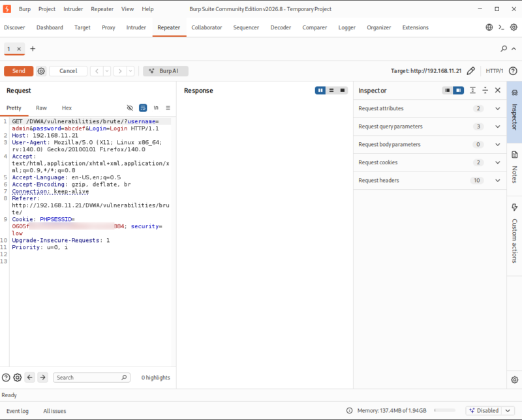Switch to the Proxy tab
This screenshot has width=522, height=420.
point(108,27)
